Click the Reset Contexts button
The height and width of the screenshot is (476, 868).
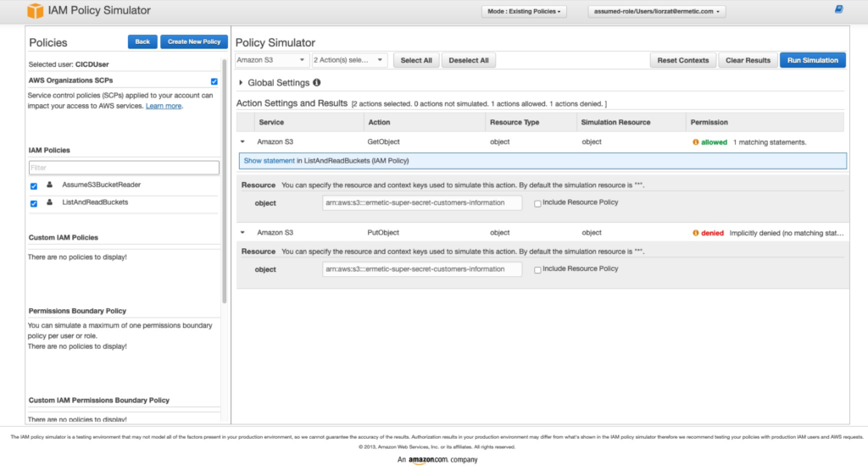[x=683, y=60]
